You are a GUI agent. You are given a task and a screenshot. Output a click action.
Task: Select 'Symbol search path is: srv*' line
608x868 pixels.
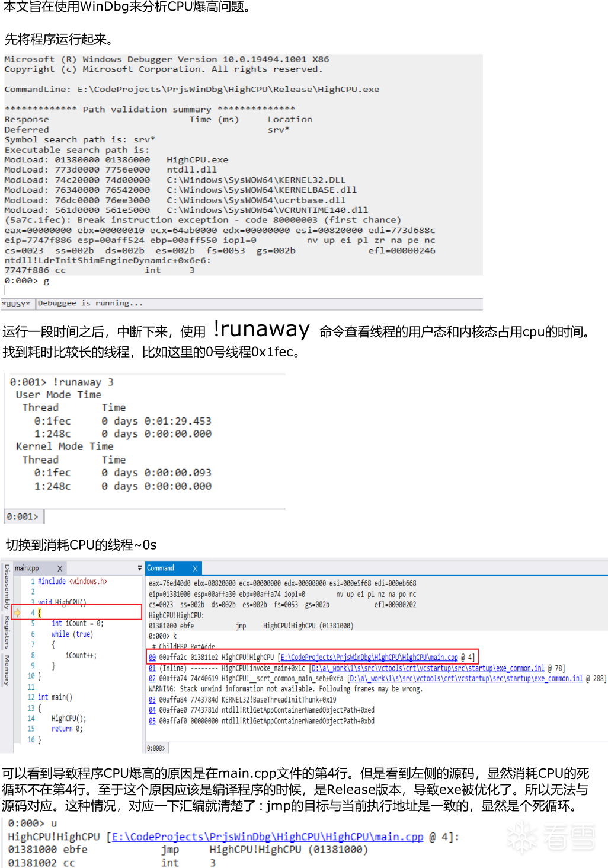tap(79, 140)
